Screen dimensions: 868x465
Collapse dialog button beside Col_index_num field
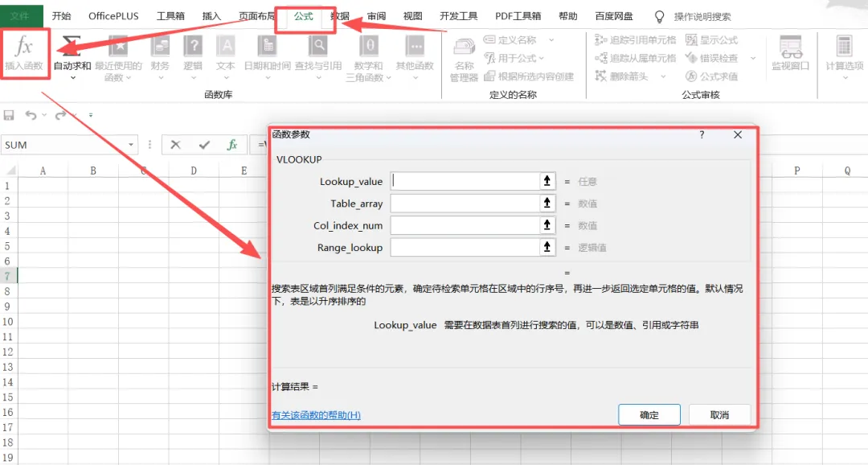[x=547, y=225]
